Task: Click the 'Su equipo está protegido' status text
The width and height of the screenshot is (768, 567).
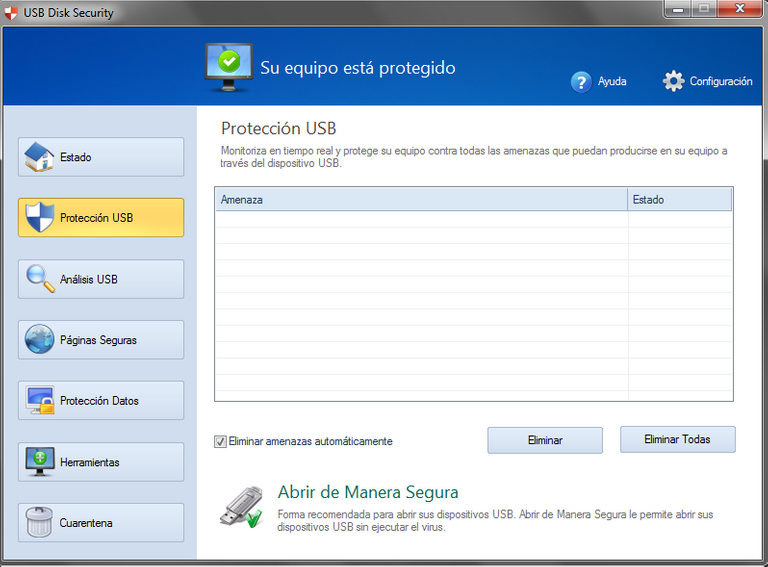Action: 358,68
